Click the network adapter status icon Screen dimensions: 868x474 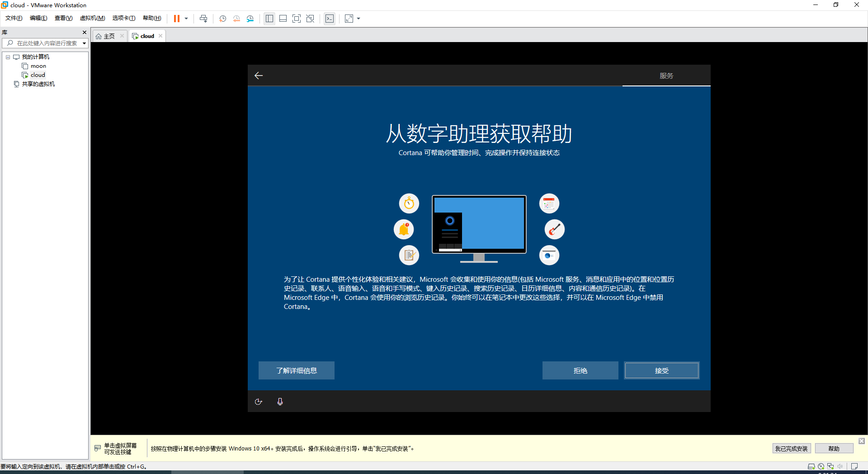point(830,466)
